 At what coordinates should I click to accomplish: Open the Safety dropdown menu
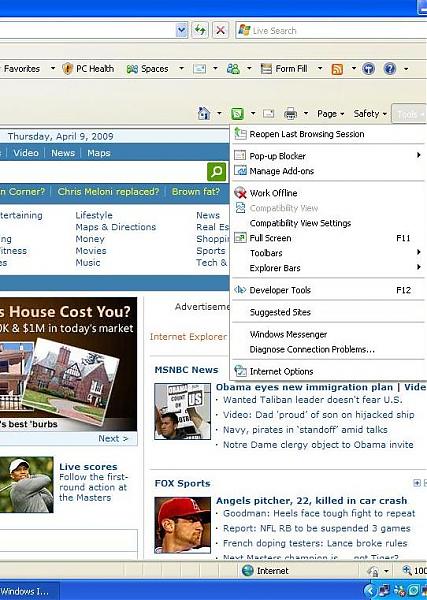pyautogui.click(x=370, y=114)
